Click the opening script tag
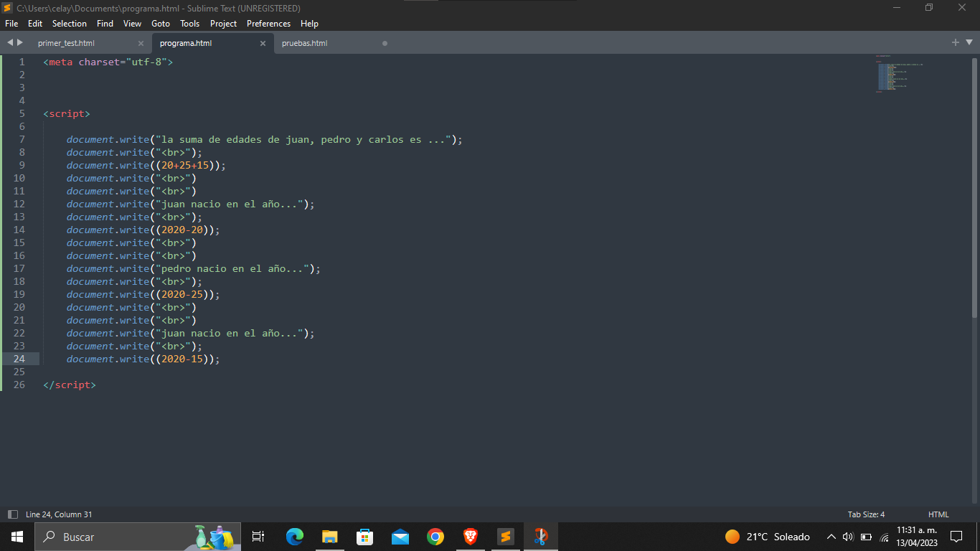 [67, 113]
